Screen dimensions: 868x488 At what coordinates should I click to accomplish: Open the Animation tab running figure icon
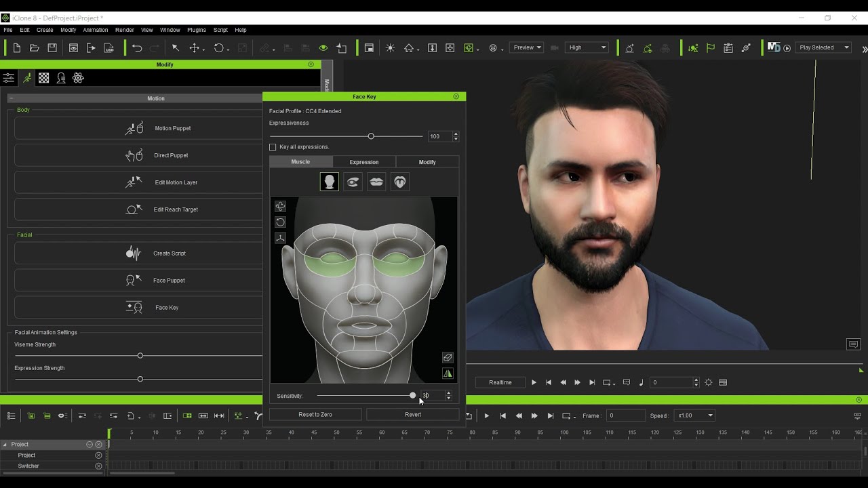27,78
